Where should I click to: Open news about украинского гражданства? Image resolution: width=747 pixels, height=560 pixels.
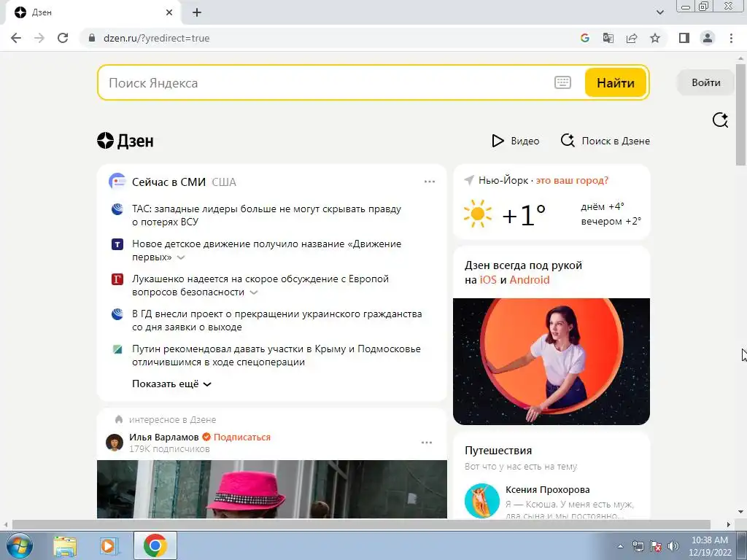pos(276,321)
